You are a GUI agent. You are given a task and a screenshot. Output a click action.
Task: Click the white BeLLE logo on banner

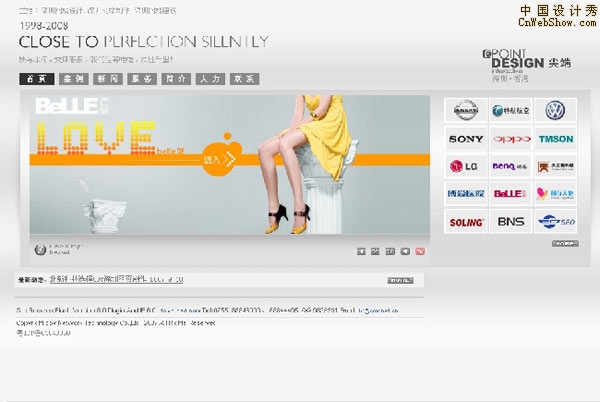click(x=72, y=106)
